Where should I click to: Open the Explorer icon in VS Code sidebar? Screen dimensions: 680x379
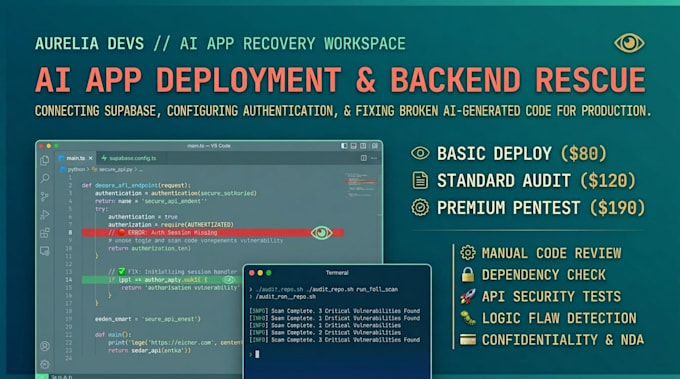45,160
